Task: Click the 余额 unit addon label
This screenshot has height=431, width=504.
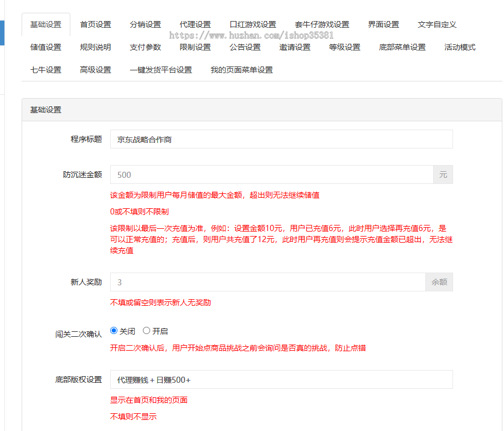Action: pyautogui.click(x=439, y=282)
